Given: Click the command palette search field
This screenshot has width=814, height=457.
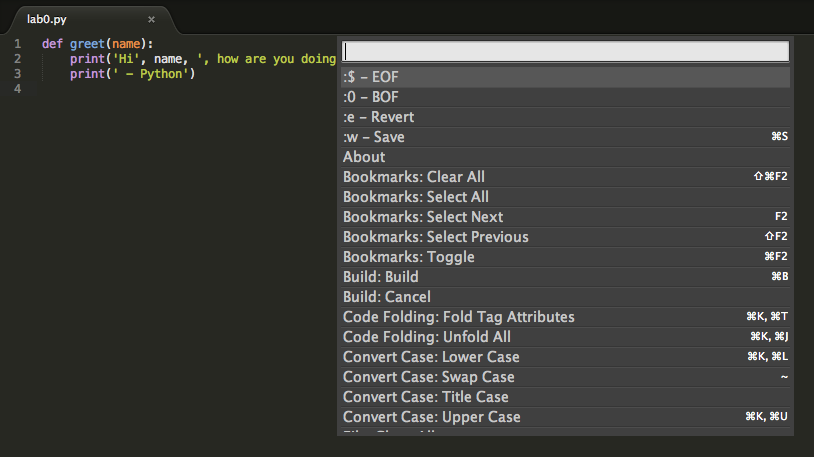Looking at the screenshot, I should (x=565, y=51).
